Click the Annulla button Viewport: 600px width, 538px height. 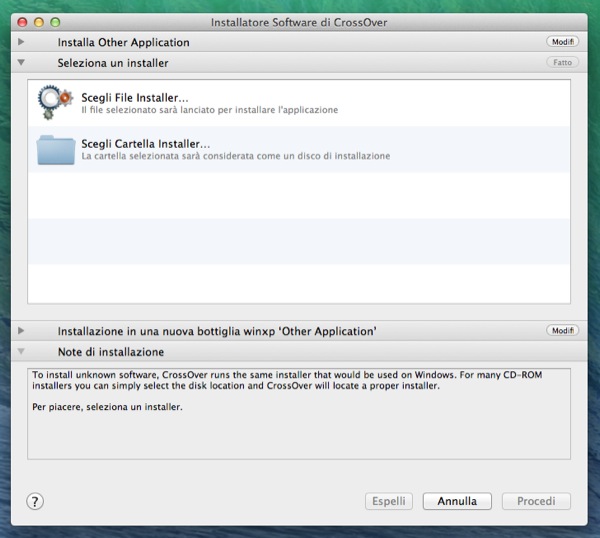tap(457, 501)
